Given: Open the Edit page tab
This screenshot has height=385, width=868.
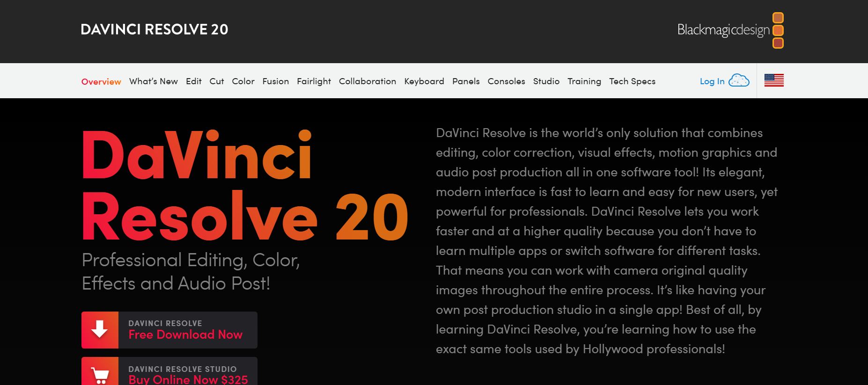Looking at the screenshot, I should 194,81.
